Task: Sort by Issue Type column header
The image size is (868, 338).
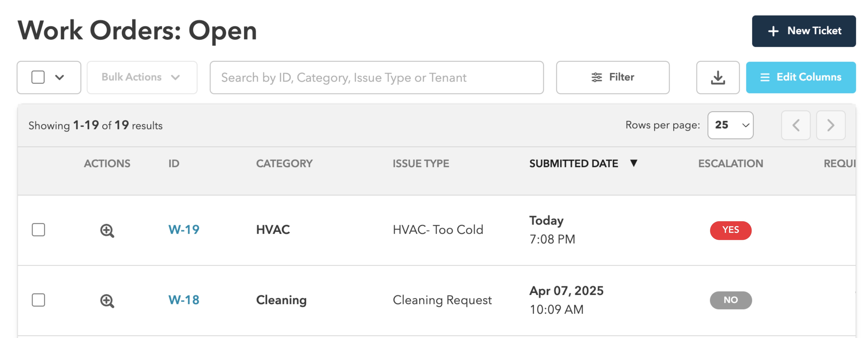Action: point(421,164)
